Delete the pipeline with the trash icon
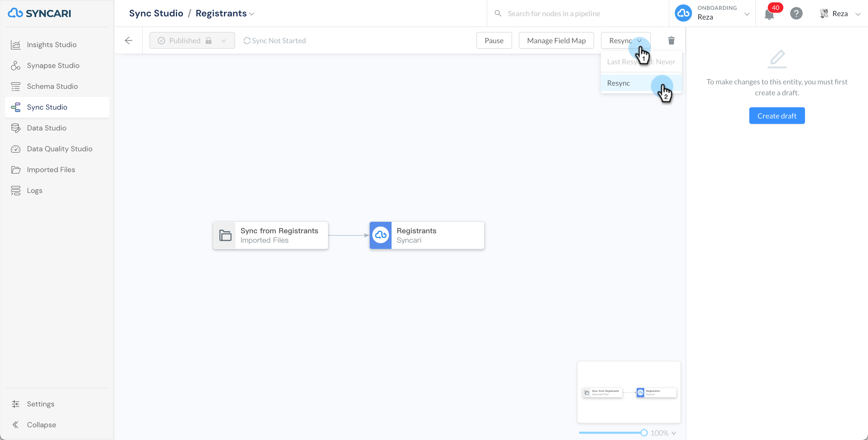This screenshot has width=868, height=440. click(671, 40)
